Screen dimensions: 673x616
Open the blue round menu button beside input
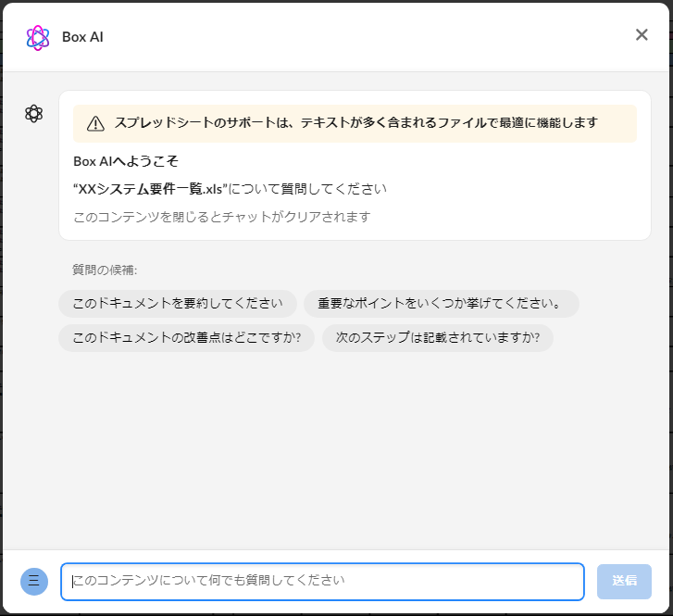point(34,581)
